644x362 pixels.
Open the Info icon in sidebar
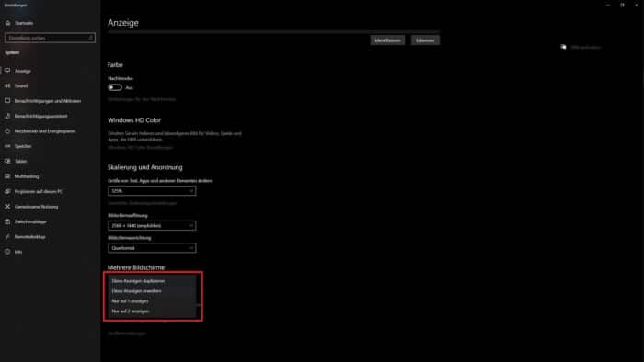pos(7,252)
